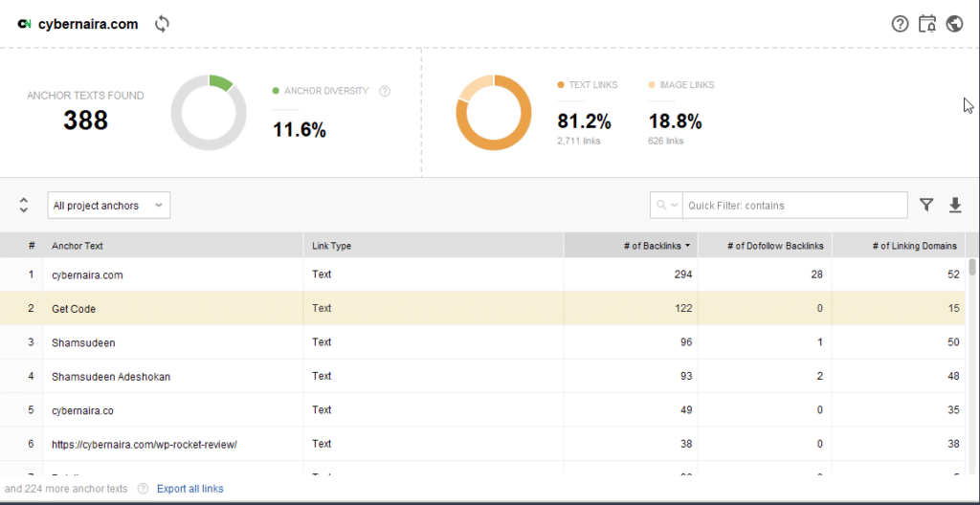Screen dimensions: 980x505
Task: Open the calendar scheduler icon
Action: point(926,24)
